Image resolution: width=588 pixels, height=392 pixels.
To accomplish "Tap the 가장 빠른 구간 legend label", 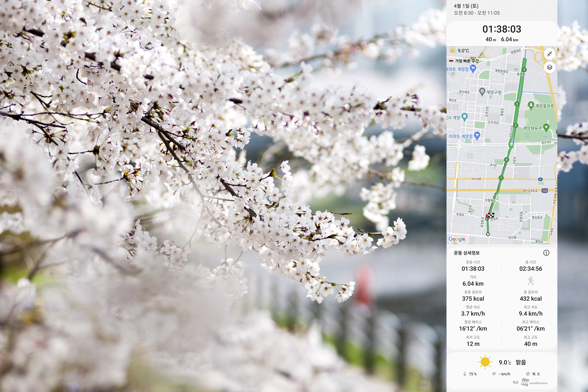I will [466, 61].
